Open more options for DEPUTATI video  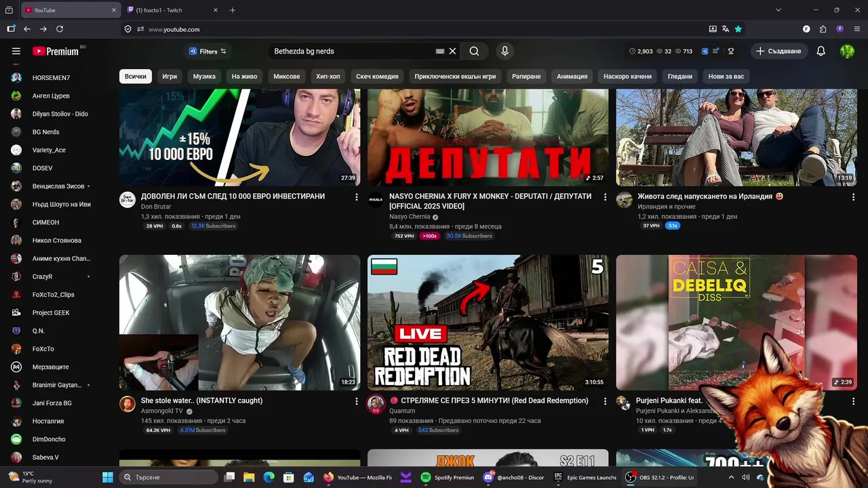pyautogui.click(x=605, y=197)
